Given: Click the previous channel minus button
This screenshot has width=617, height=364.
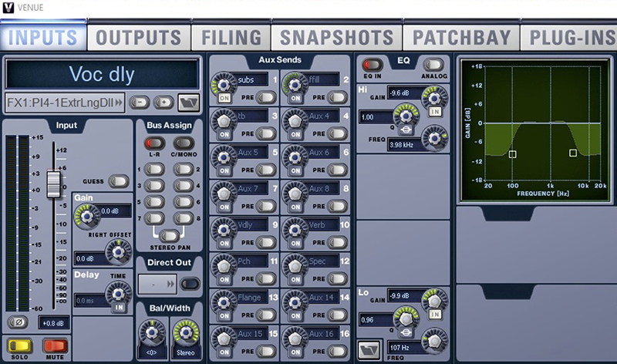Looking at the screenshot, I should click(x=140, y=103).
